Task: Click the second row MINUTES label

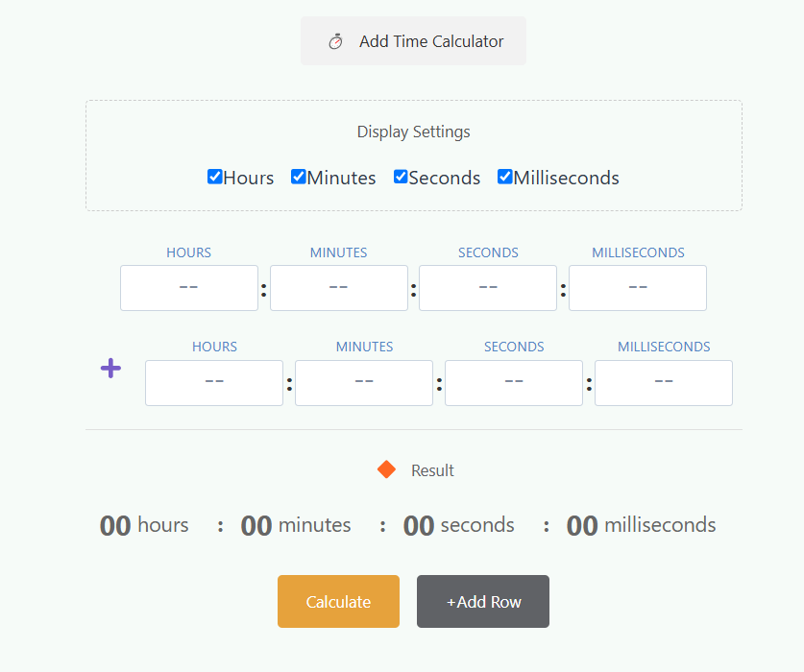Action: click(365, 347)
